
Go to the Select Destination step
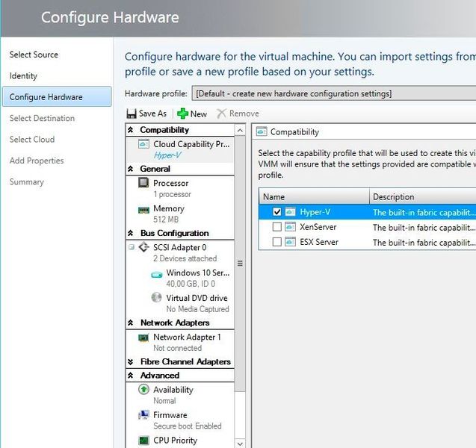(42, 118)
